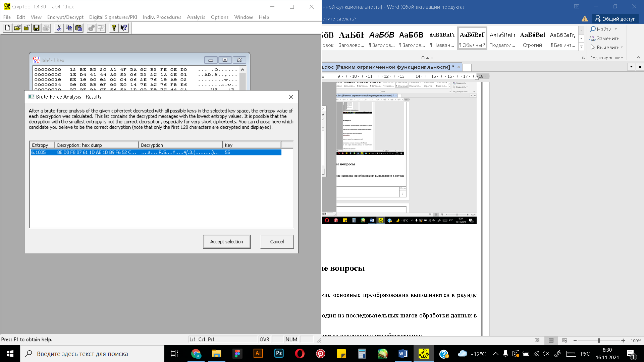The height and width of the screenshot is (362, 644).
Task: Close the .doc document tab in Word
Action: (459, 67)
